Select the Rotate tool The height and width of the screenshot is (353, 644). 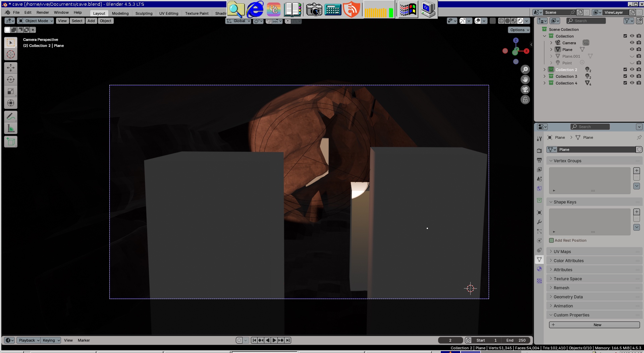point(11,79)
